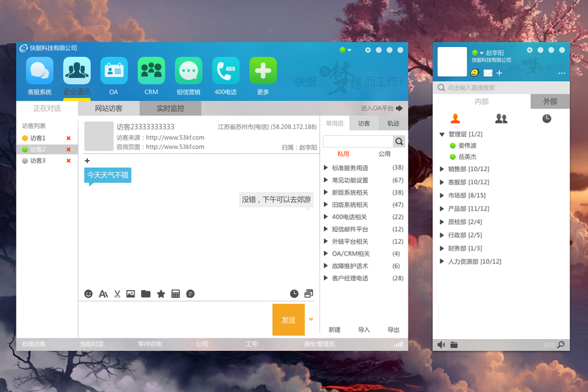This screenshot has width=588, height=392.
Task: Click the star favorite icon
Action: [161, 294]
